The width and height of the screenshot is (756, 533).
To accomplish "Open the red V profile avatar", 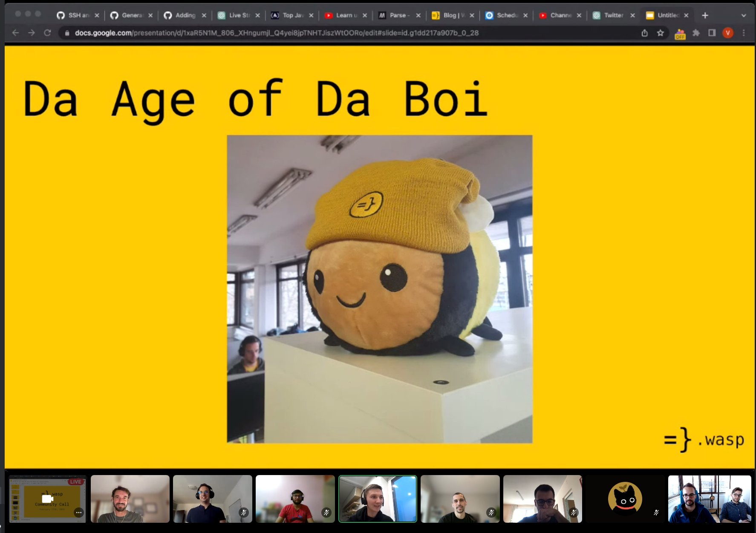I will click(728, 33).
